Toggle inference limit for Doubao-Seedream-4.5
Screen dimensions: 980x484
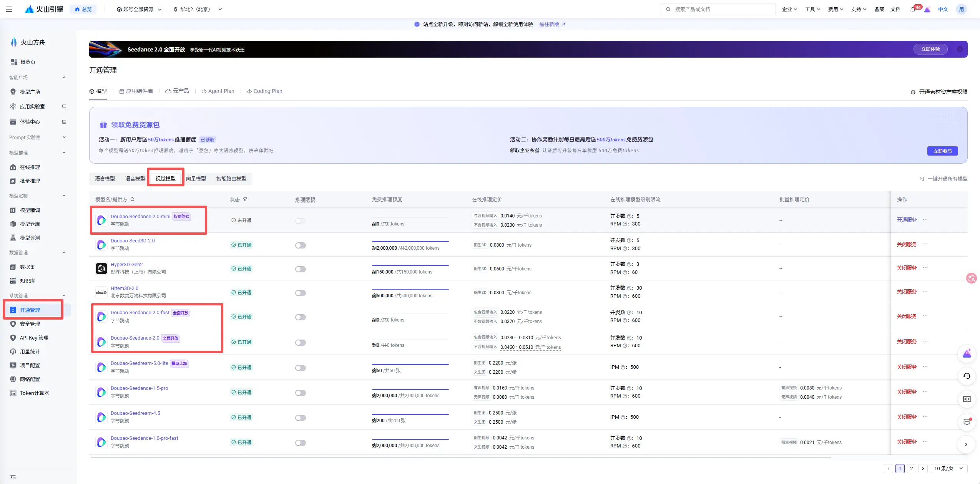(x=301, y=418)
